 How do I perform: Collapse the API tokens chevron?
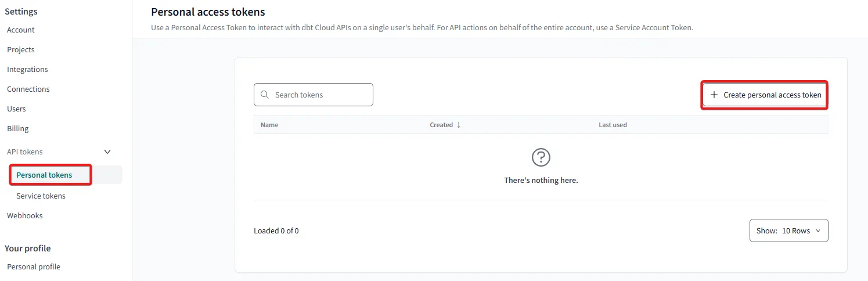click(107, 152)
